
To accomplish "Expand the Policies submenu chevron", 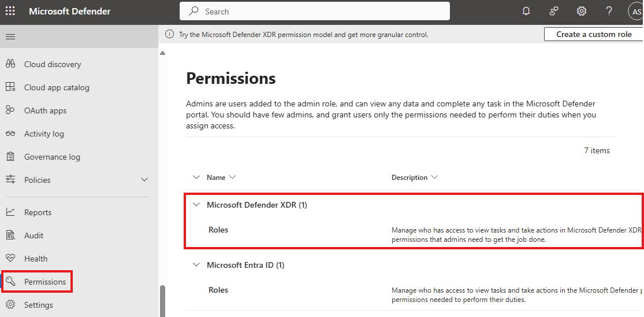I will coord(144,180).
